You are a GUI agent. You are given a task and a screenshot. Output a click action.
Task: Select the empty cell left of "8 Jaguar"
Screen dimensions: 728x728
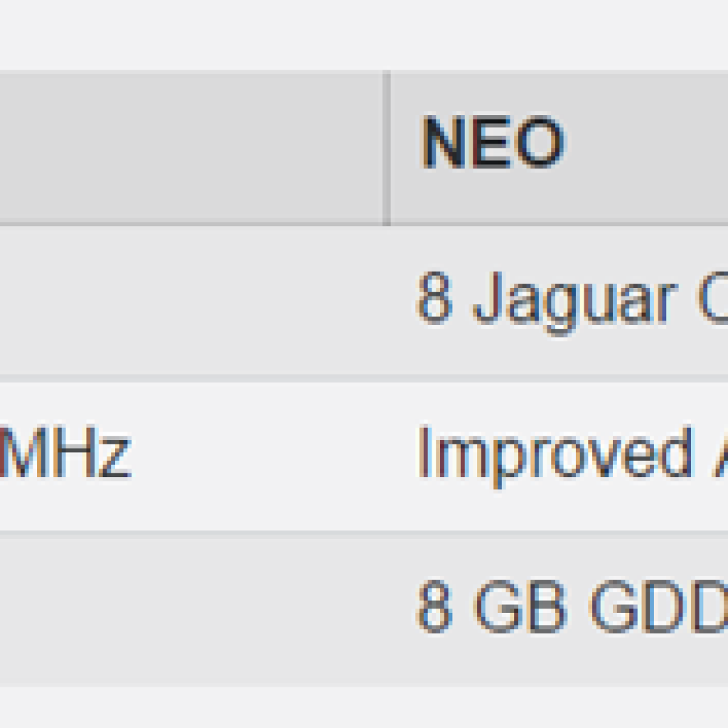click(x=192, y=300)
